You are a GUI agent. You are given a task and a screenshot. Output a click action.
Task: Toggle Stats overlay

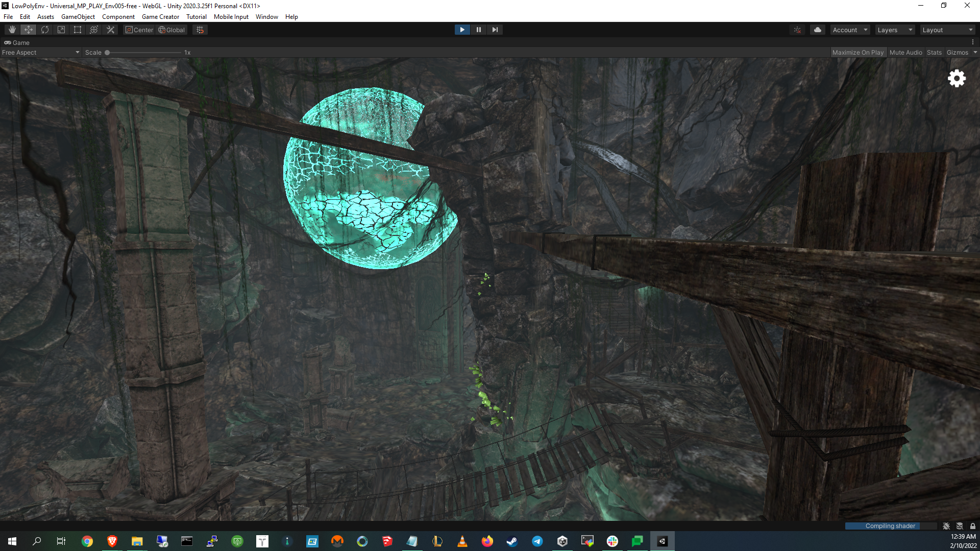pos(934,52)
